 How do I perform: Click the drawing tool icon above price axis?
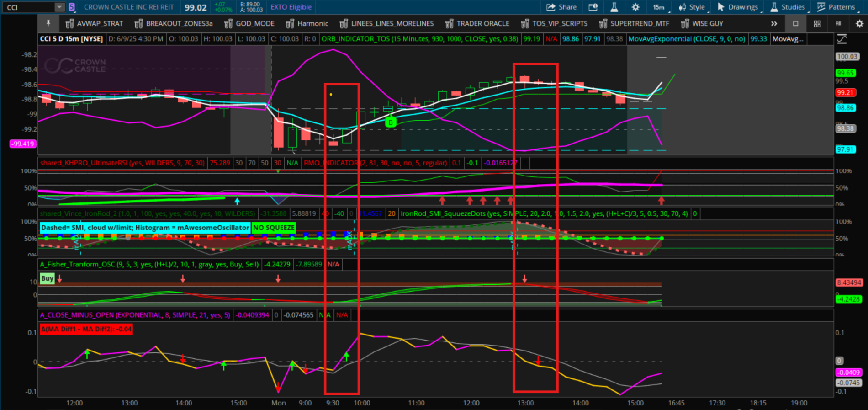click(x=842, y=39)
